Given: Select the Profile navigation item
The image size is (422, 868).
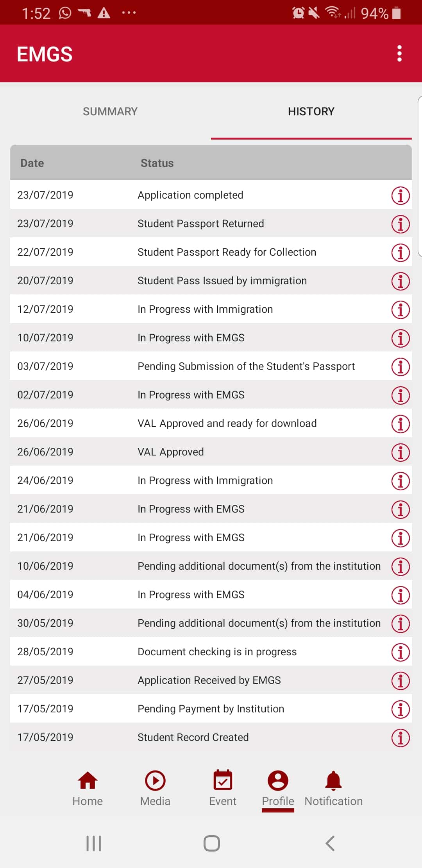Looking at the screenshot, I should [x=278, y=789].
